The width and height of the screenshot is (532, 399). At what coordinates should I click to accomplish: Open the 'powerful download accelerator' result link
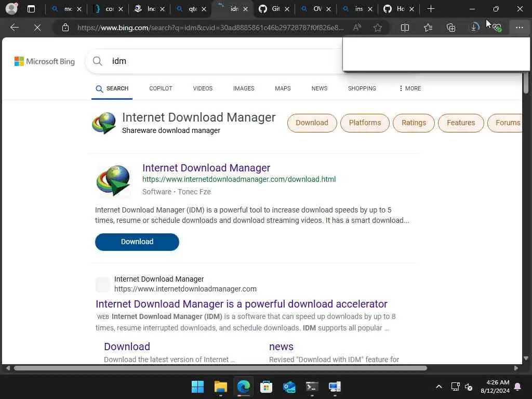pos(241,304)
